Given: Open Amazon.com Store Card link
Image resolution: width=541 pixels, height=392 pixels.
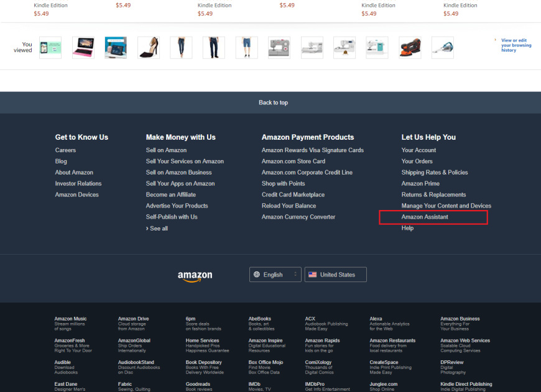Looking at the screenshot, I should [x=294, y=161].
